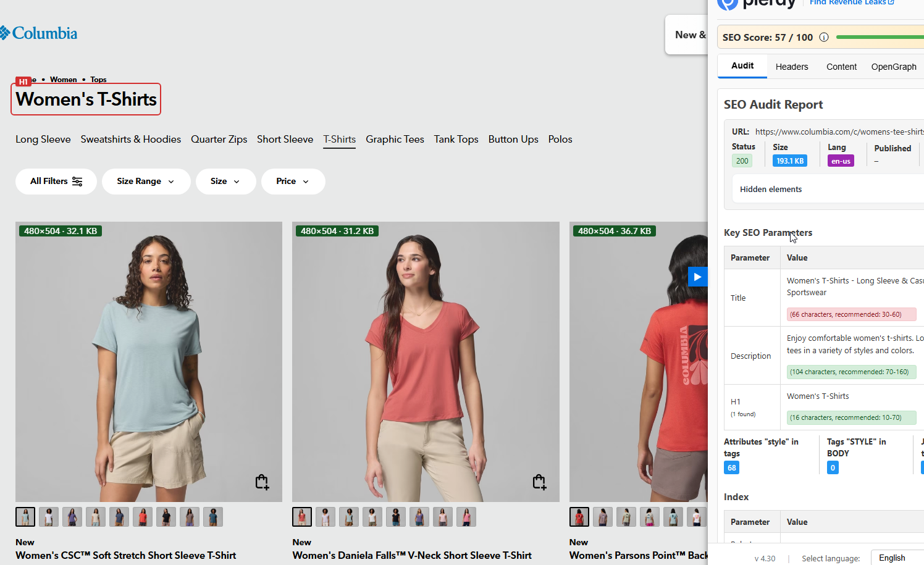
Task: Click the 68 style attributes count
Action: pos(731,467)
